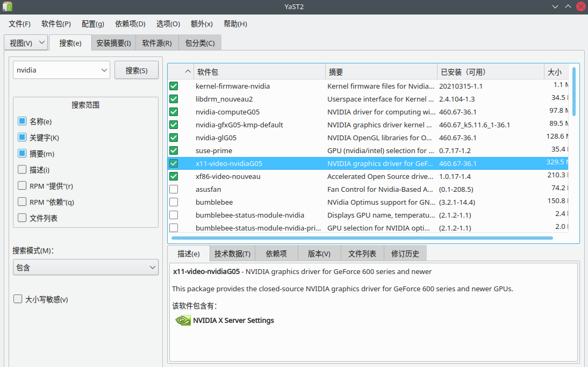Open the 视图(V) view dropdown
Screen dimensions: 588x367
tap(26, 43)
